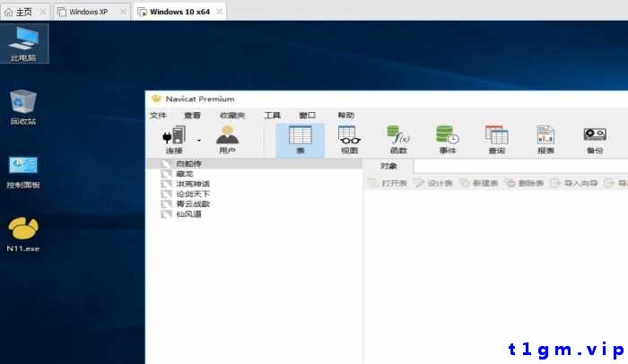The width and height of the screenshot is (628, 364).
Task: Close the 主页 home tab
Action: (43, 12)
